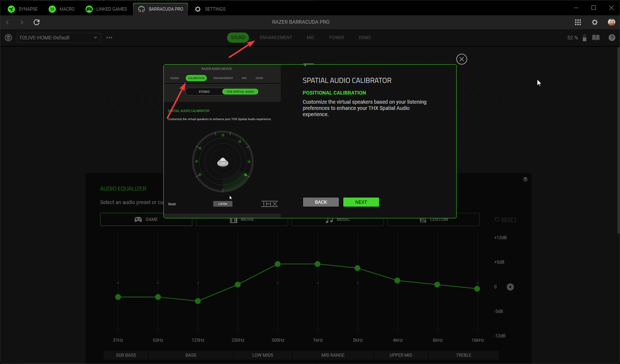Click the 52 % battery text

tap(572, 38)
